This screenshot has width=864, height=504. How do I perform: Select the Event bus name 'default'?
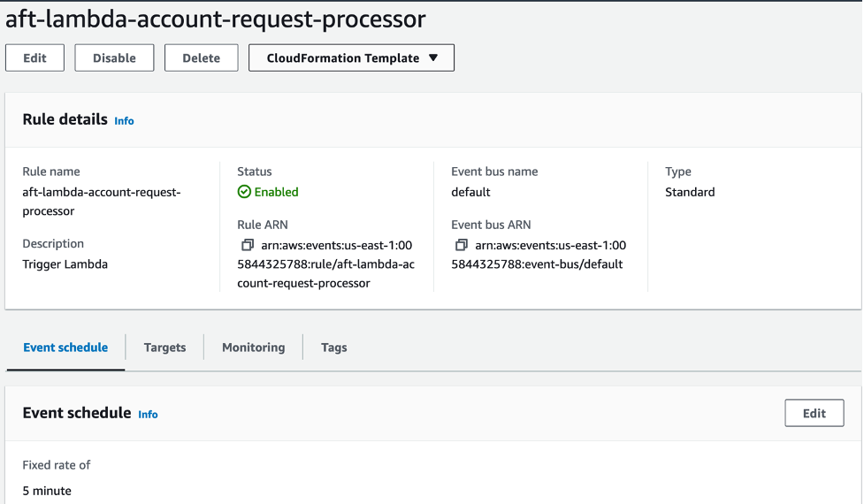coord(470,192)
